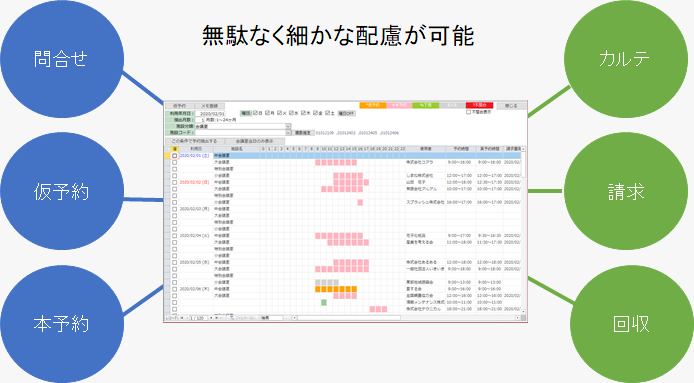Viewport: 694px width, 383px height.
Task: Click the pink 本予約 legend swatch
Action: (399, 105)
